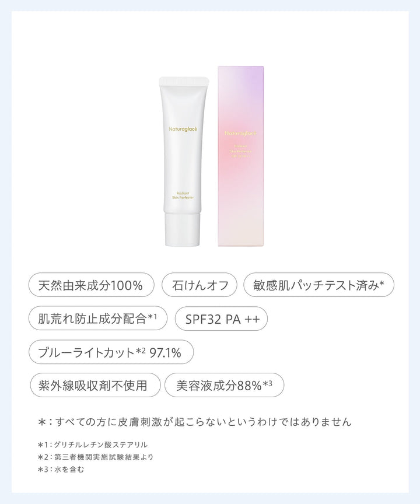Select the ブルーライトカット 97.1% tag
Image resolution: width=420 pixels, height=504 pixels.
click(111, 352)
